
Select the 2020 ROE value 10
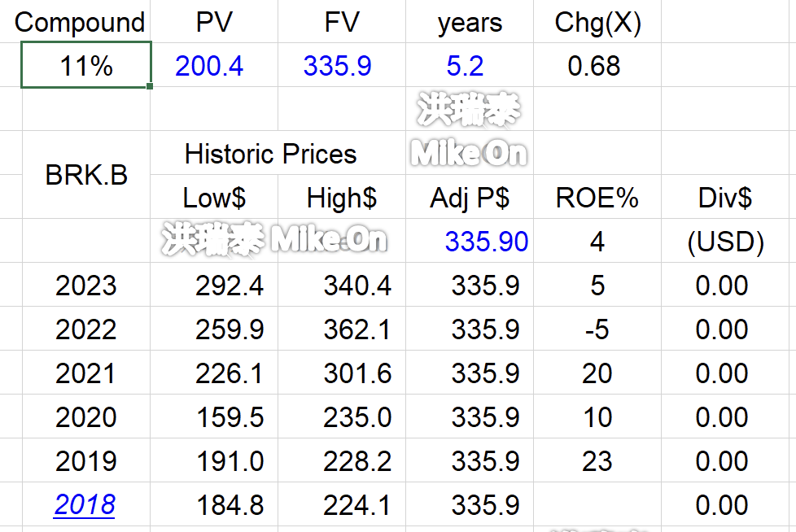pos(597,417)
